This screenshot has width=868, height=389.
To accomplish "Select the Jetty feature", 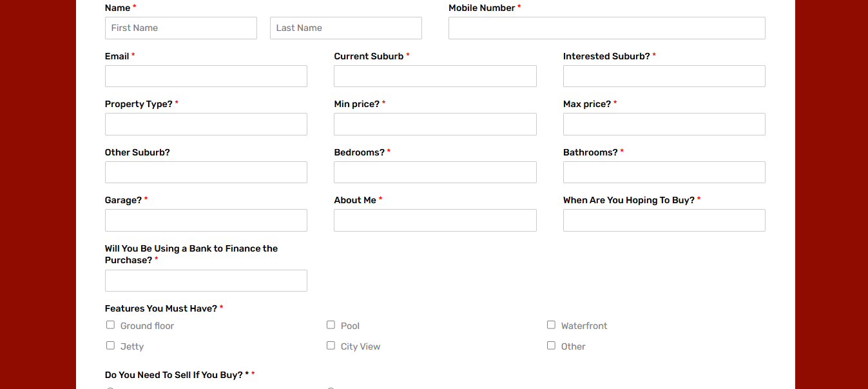I will [110, 345].
